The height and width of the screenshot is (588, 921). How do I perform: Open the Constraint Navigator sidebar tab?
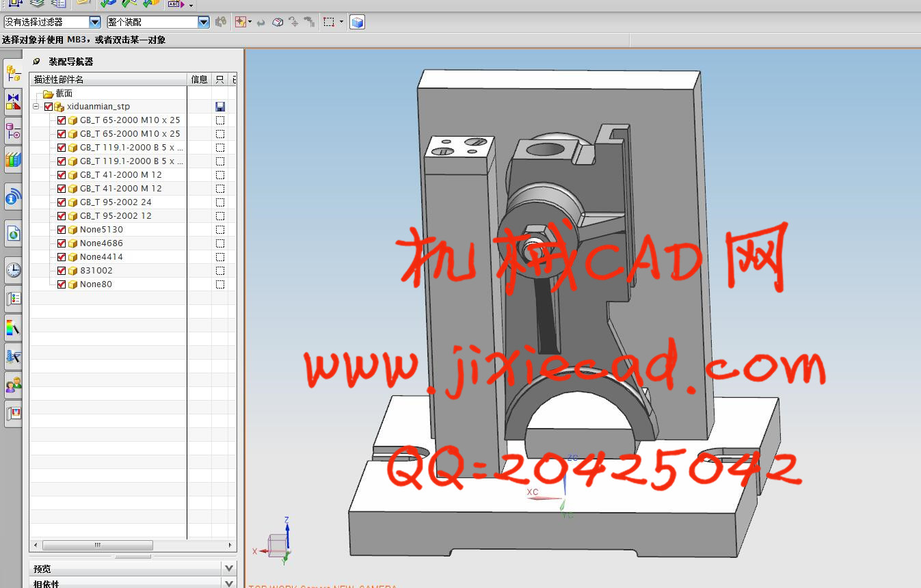tap(13, 102)
